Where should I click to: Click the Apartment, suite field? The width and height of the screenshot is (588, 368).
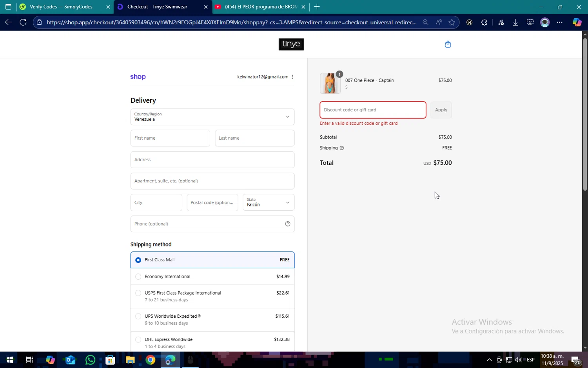click(212, 181)
